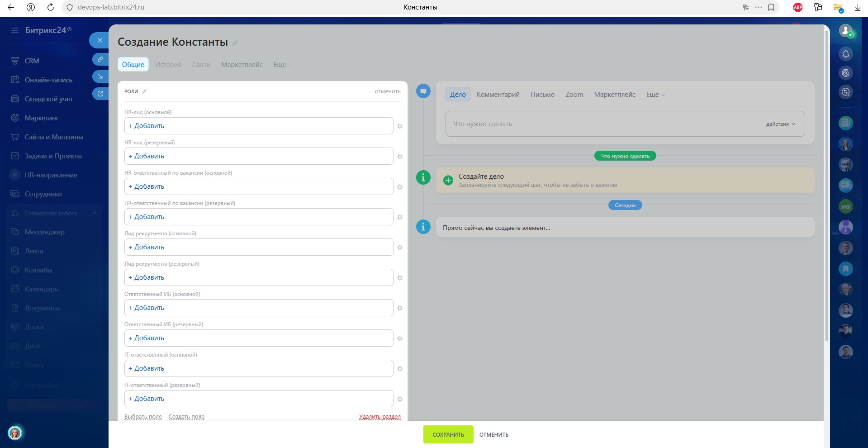Click Создать поле link
This screenshot has width=868, height=448.
coord(186,417)
